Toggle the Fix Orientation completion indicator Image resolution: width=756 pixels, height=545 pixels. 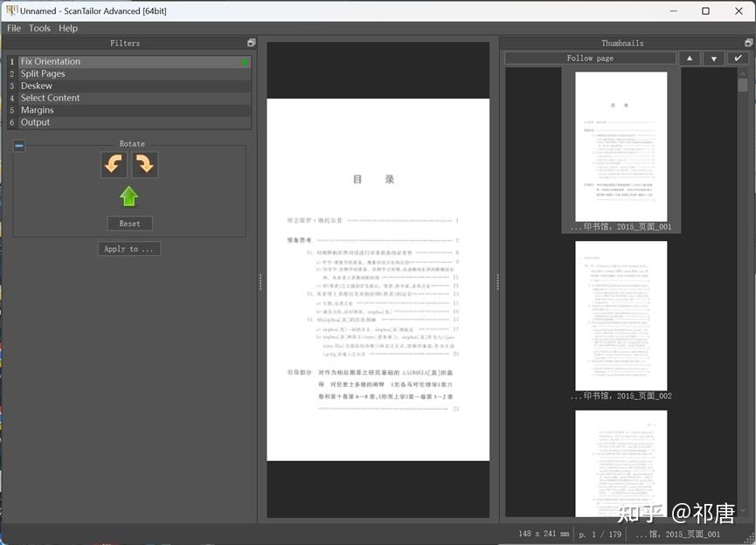tap(246, 61)
